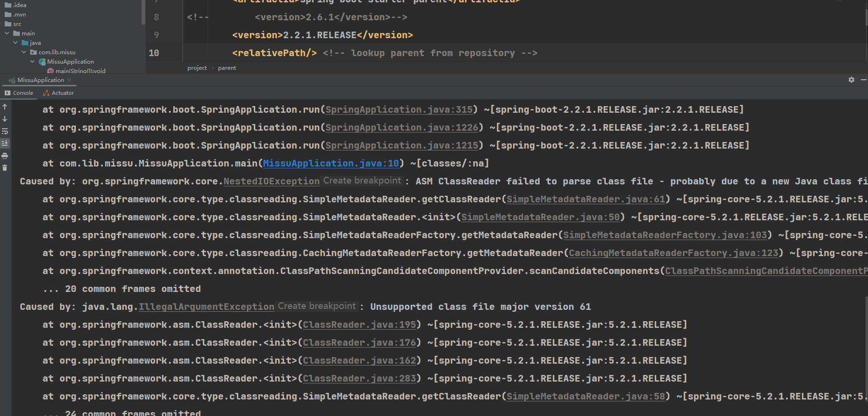Create breakpoint for NestedIOException
Image resolution: width=868 pixels, height=416 pixels.
362,181
